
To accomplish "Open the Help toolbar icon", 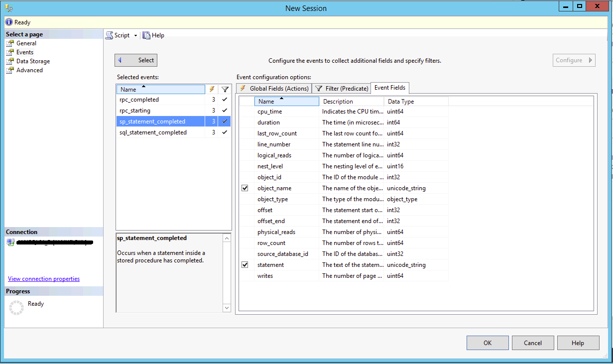I will 146,35.
